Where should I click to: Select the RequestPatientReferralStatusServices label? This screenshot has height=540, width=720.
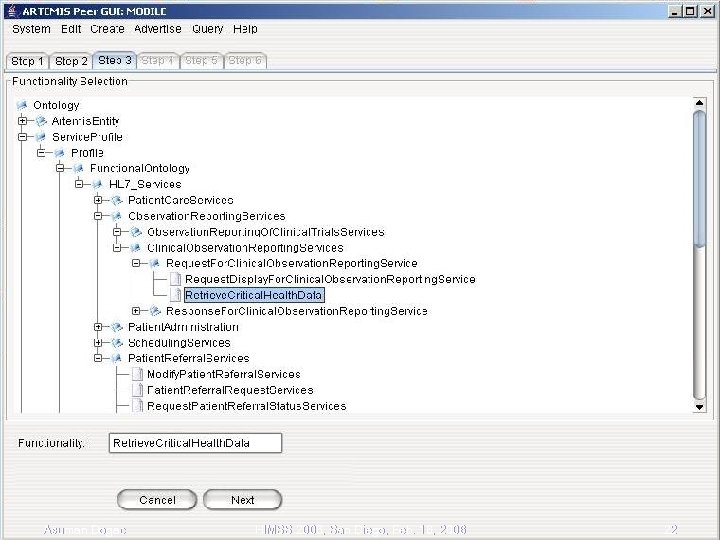(x=247, y=406)
